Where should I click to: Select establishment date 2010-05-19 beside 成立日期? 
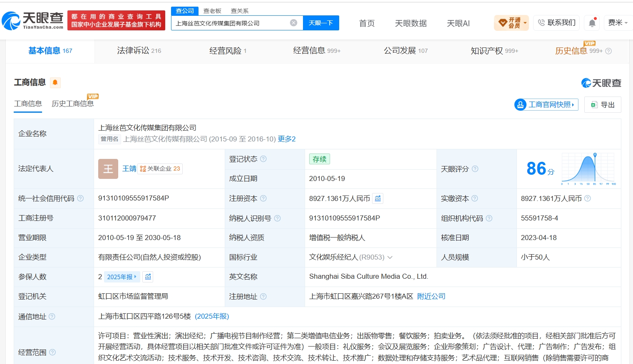[x=327, y=178]
